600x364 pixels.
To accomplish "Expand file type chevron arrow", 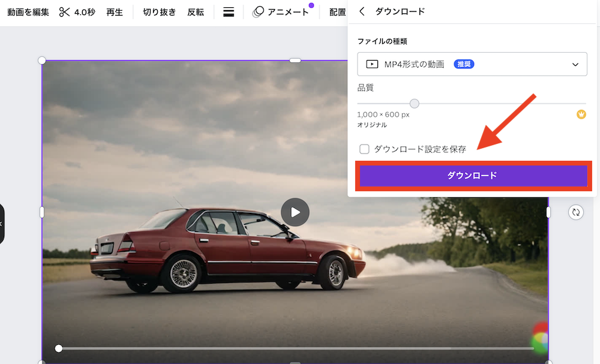I will [x=575, y=64].
